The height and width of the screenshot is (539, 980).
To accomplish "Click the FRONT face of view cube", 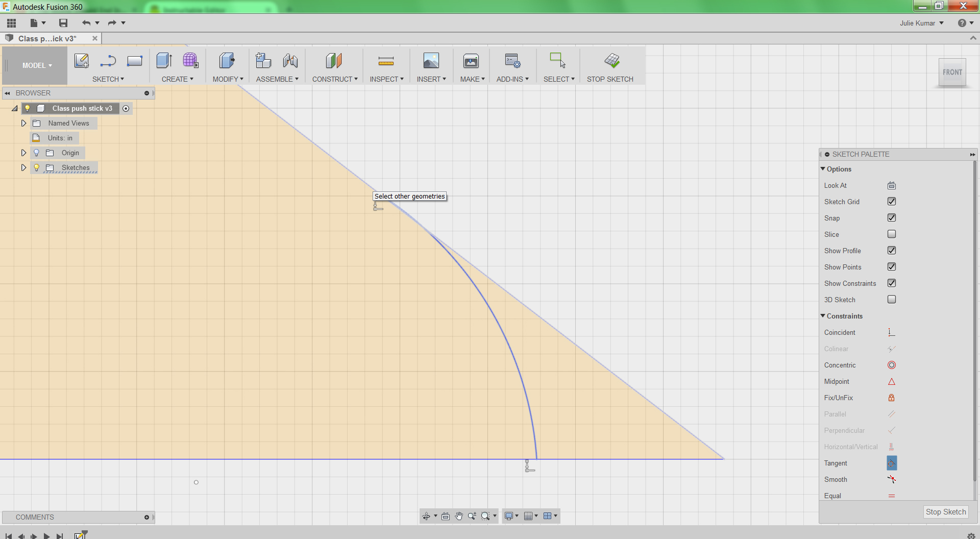I will pos(952,72).
